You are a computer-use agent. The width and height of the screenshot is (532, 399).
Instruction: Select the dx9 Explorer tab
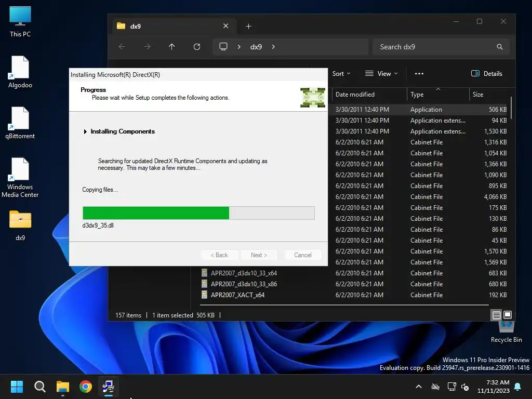point(174,26)
